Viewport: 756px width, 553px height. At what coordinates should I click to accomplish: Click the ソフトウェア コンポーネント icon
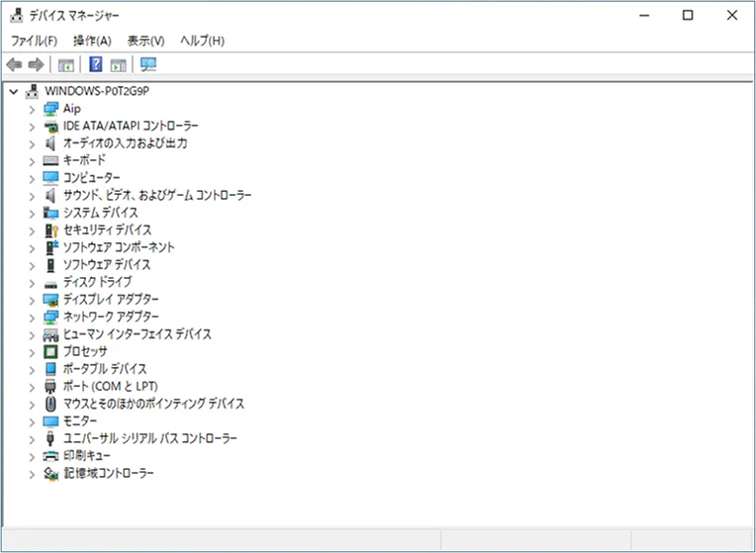51,247
